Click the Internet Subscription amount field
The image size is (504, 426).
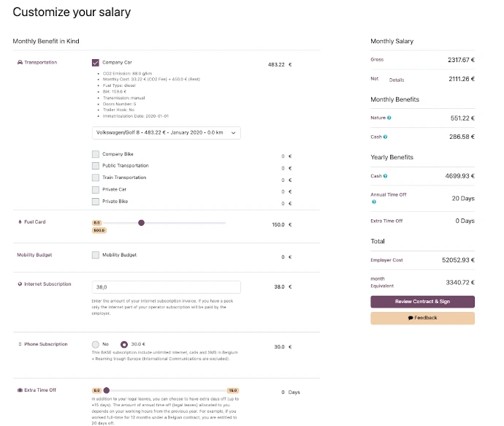click(x=166, y=288)
